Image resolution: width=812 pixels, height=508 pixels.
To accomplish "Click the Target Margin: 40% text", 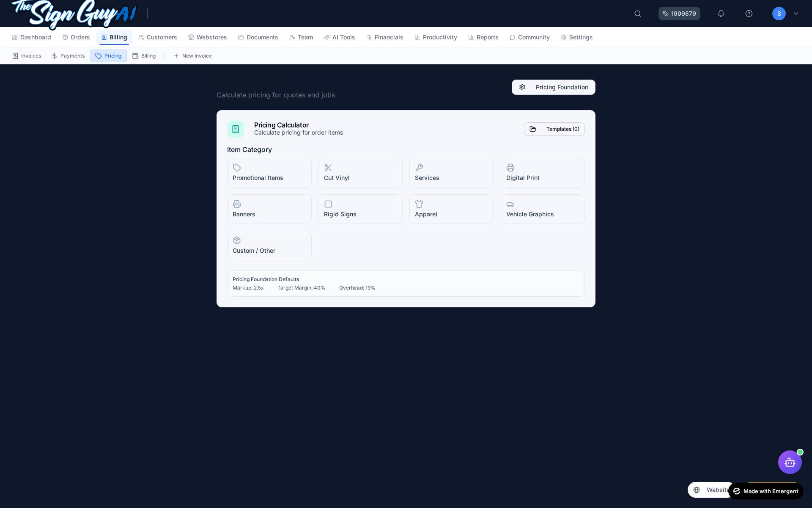I will [x=302, y=288].
